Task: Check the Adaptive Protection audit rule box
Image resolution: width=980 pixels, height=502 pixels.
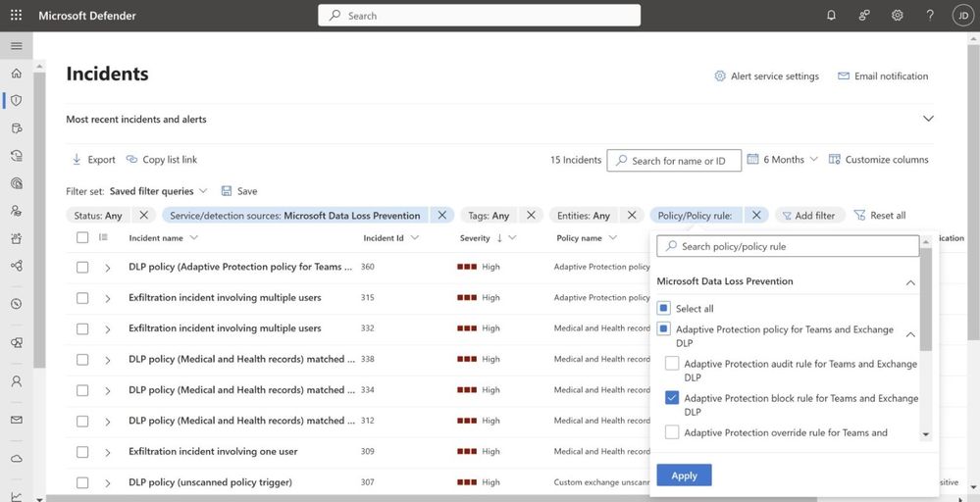Action: (x=672, y=364)
